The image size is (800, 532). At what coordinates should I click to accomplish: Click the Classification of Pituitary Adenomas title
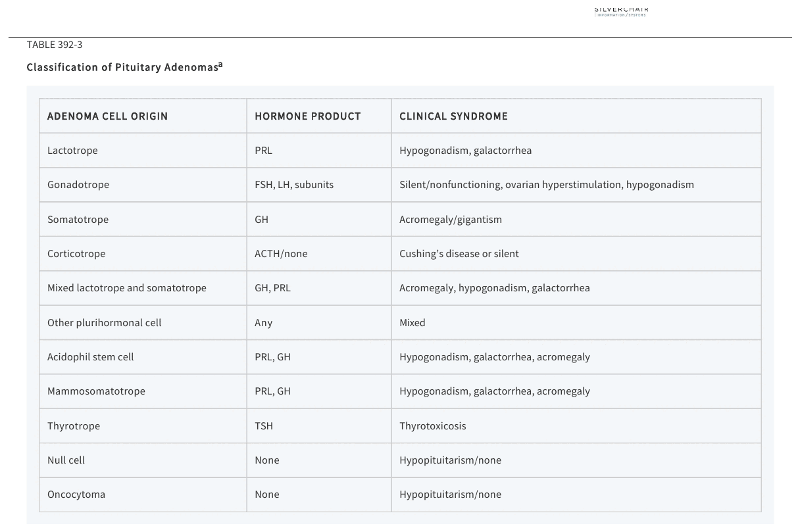point(122,67)
